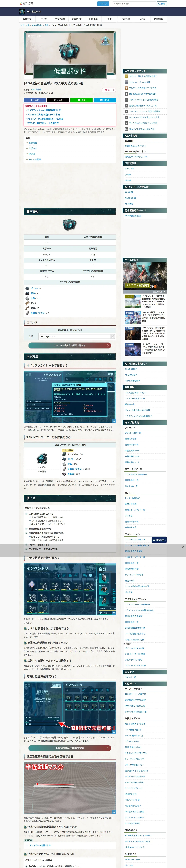Open スコーチドアース攻略TOP sidebar link
186x868 pixels.
[136, 475]
